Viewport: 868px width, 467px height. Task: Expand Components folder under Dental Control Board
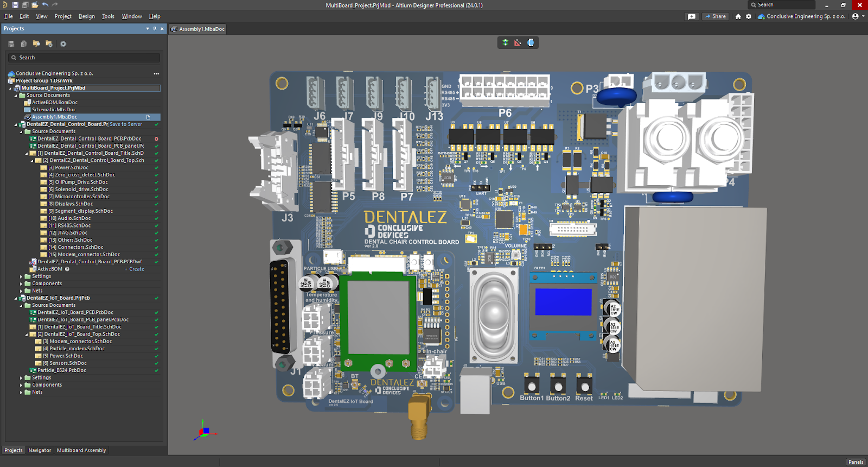(x=21, y=283)
